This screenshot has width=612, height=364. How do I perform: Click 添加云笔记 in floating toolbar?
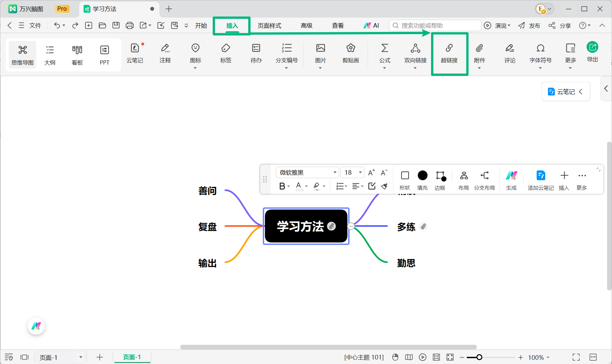click(x=541, y=180)
